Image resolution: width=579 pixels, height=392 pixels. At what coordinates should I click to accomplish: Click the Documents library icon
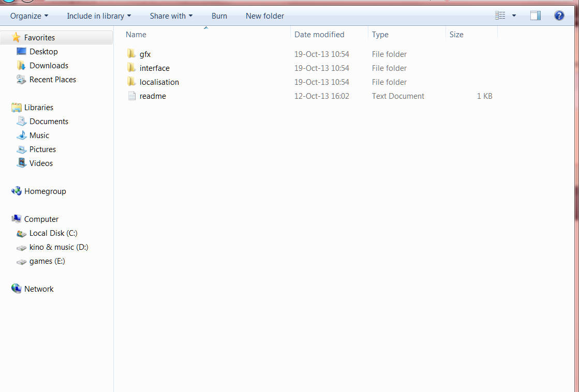21,121
